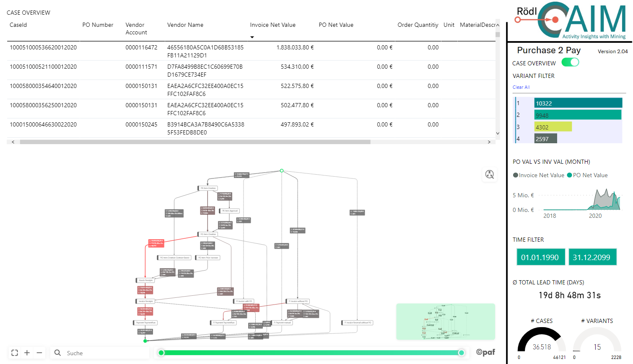This screenshot has height=364, width=633.
Task: Click the green minimap overview of the graph
Action: (x=445, y=321)
